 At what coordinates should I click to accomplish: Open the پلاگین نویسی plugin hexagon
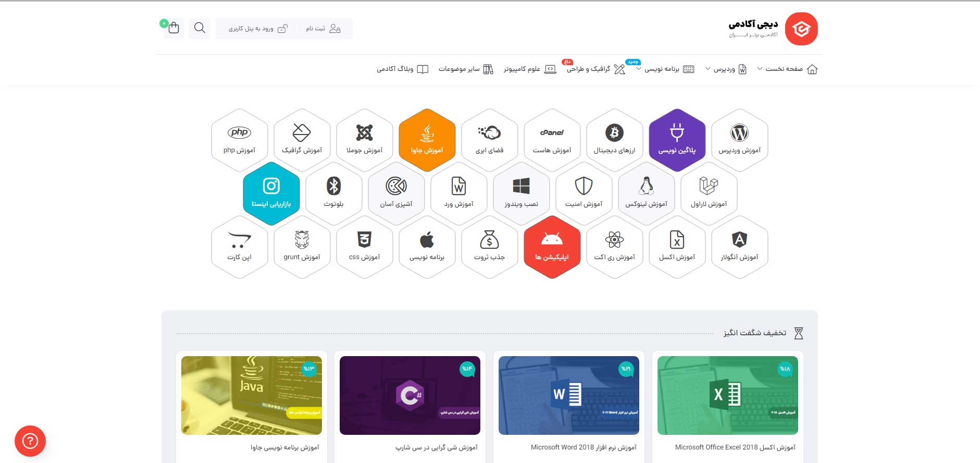[677, 140]
